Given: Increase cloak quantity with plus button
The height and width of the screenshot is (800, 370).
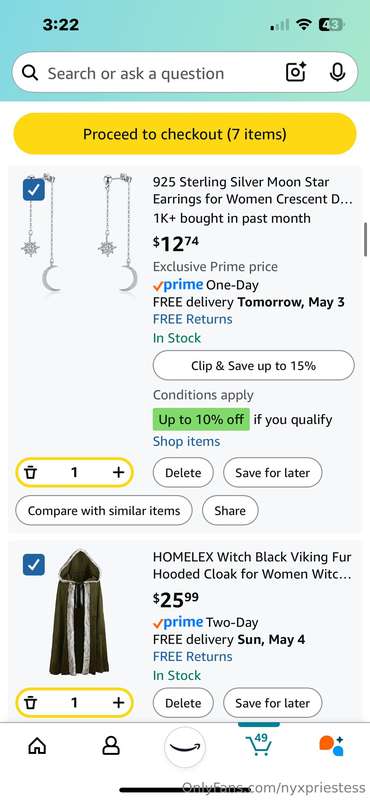Looking at the screenshot, I should [x=118, y=703].
